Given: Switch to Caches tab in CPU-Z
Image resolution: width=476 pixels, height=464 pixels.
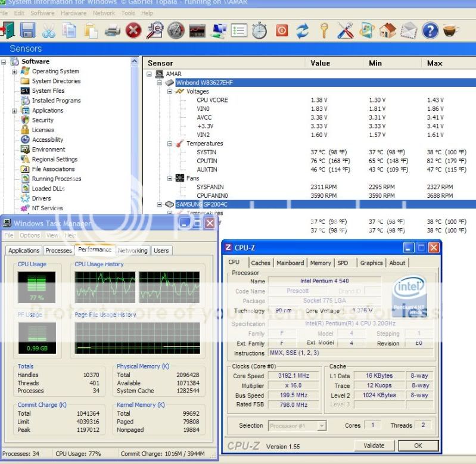Looking at the screenshot, I should click(260, 263).
